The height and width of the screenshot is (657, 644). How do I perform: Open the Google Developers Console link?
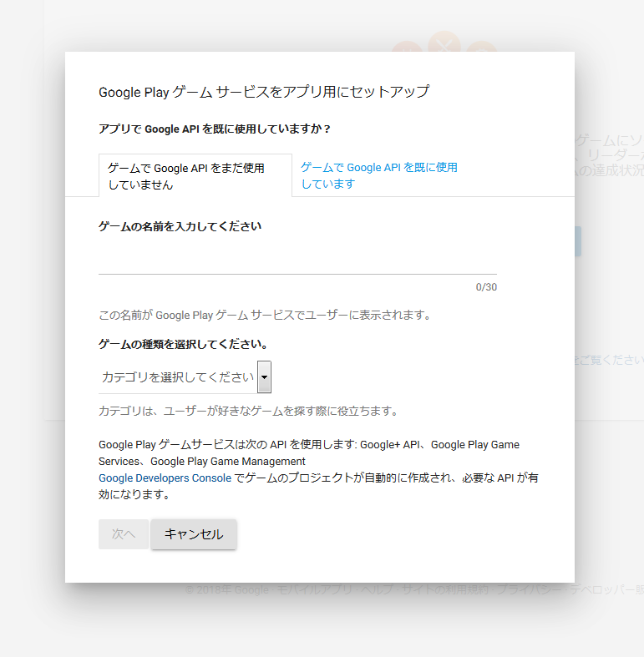165,478
